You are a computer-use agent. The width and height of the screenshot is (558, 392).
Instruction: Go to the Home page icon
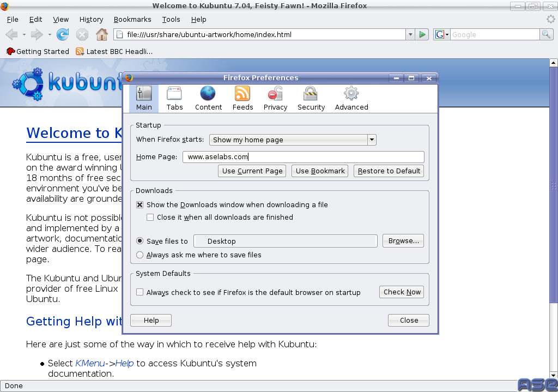(102, 34)
